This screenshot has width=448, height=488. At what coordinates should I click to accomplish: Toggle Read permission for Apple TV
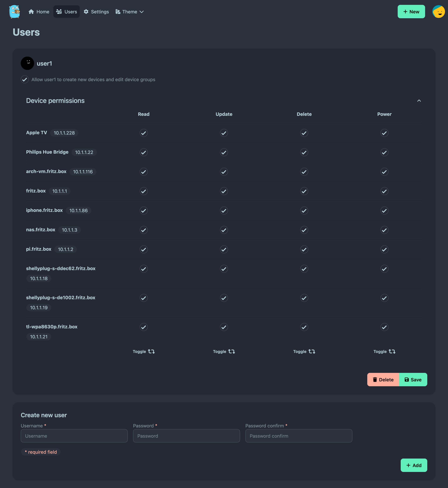tap(144, 133)
